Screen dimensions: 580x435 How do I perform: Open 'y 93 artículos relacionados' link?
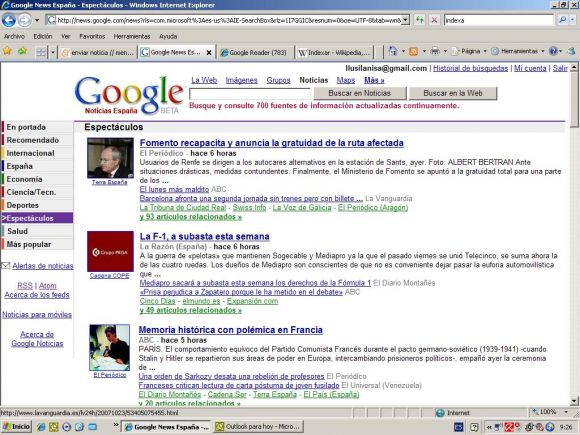[190, 217]
